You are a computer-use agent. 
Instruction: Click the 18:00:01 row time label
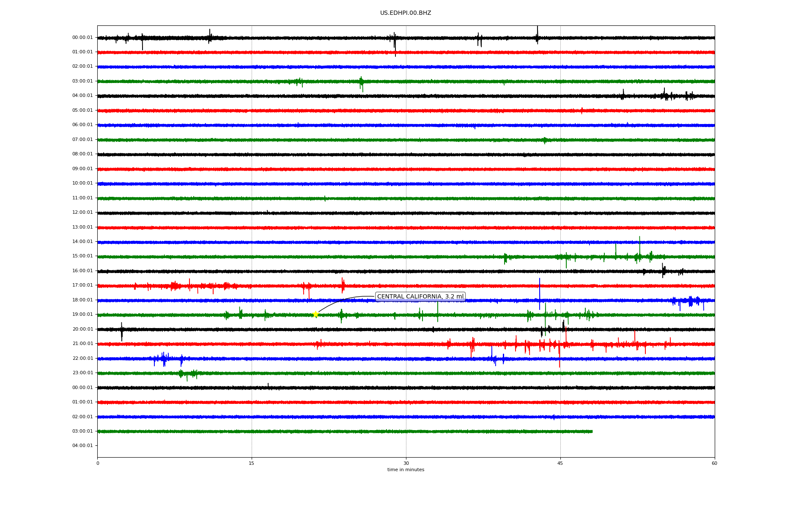82,300
